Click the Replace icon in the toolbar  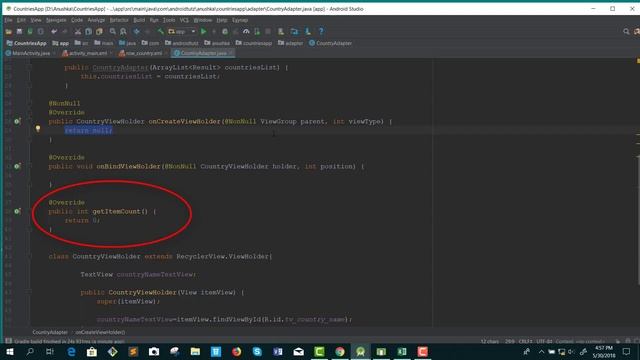point(123,31)
